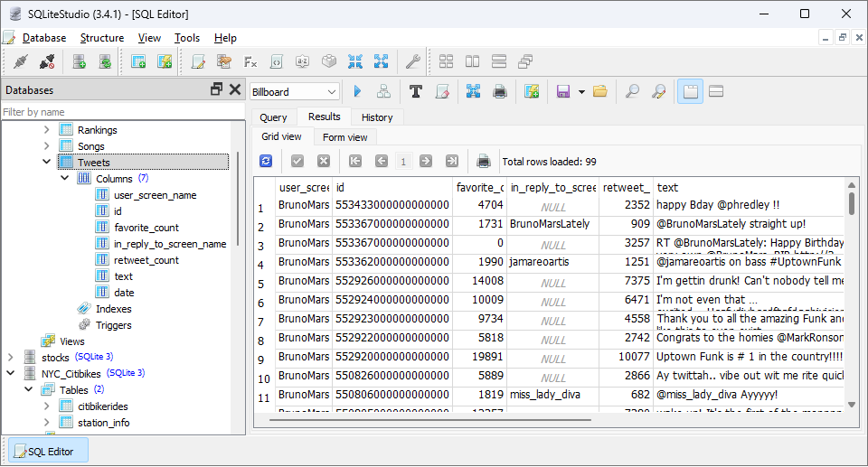Close the Databases panel
Viewport: 868px width, 467px height.
235,89
